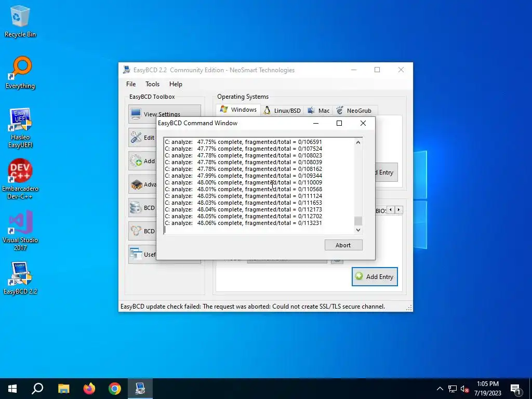Open the Everything search desktop shortcut
Image resolution: width=532 pixels, height=399 pixels.
20,73
